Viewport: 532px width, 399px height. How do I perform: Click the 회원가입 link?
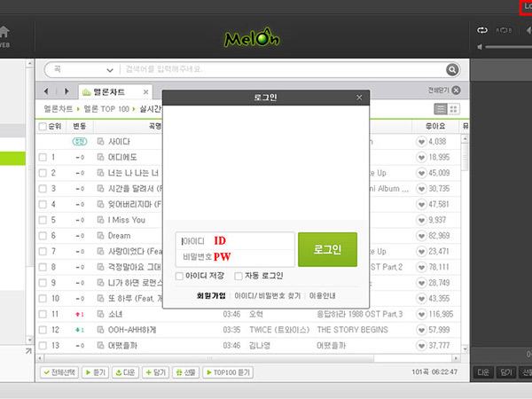click(211, 295)
